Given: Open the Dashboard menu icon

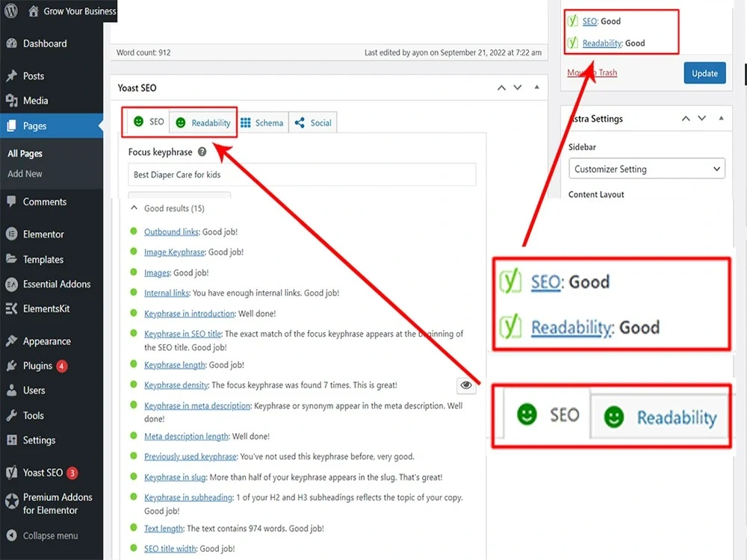Looking at the screenshot, I should click(x=12, y=43).
